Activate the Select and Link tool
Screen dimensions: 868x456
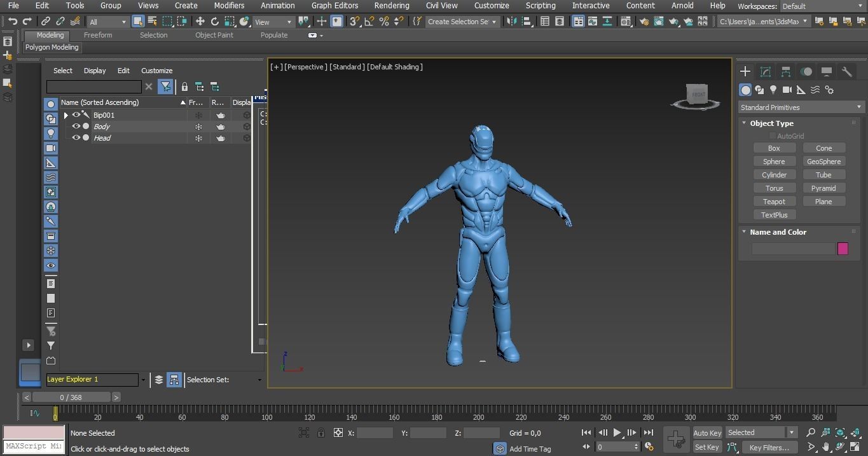tap(46, 22)
